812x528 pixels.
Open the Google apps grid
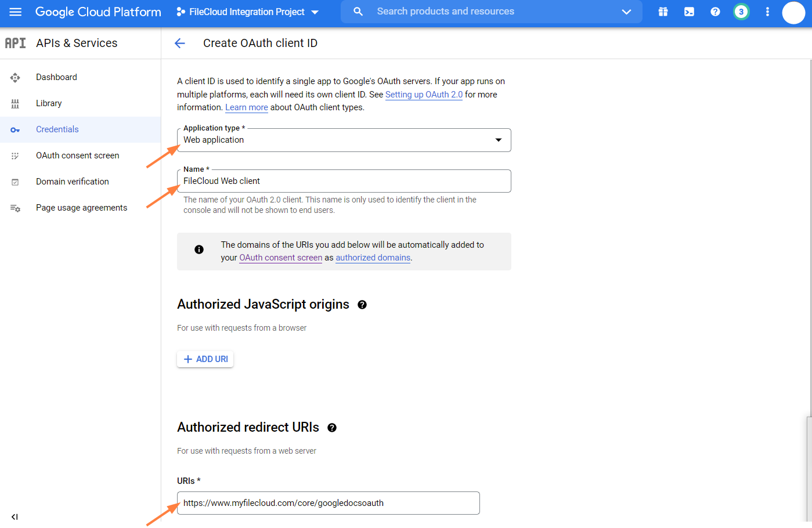663,12
